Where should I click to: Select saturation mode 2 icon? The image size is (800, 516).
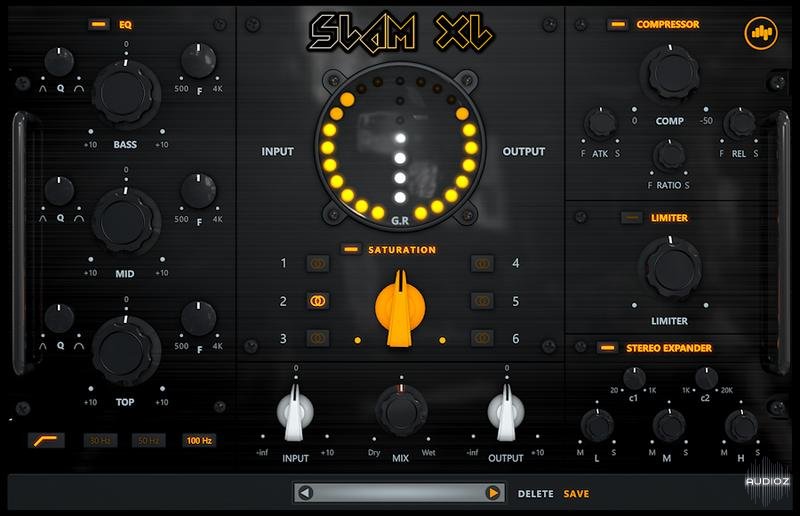point(317,301)
